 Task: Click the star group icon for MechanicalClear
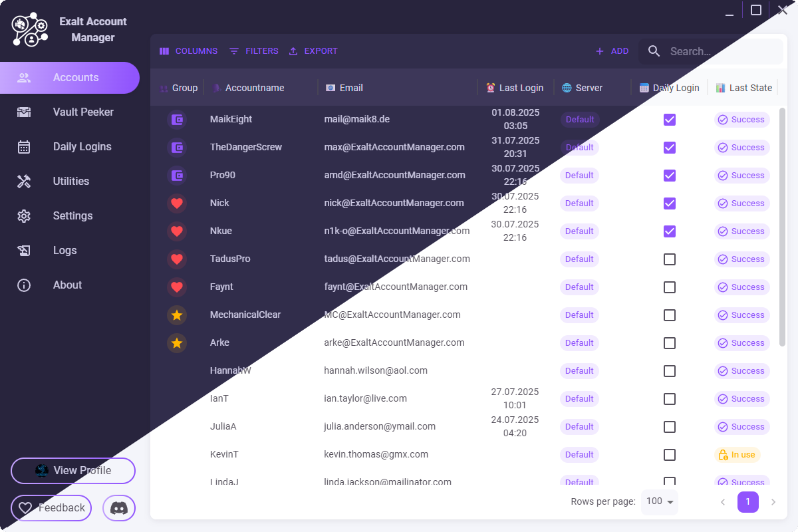(177, 315)
